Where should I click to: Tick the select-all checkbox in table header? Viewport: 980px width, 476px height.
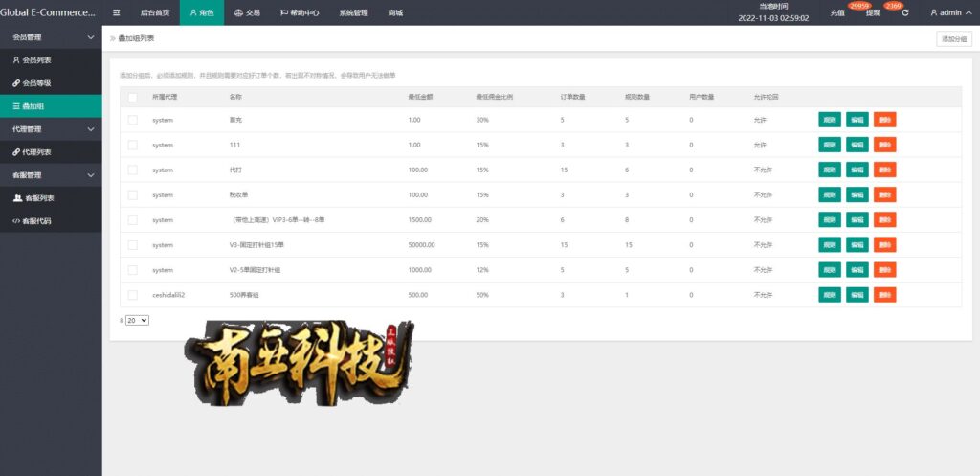point(132,97)
